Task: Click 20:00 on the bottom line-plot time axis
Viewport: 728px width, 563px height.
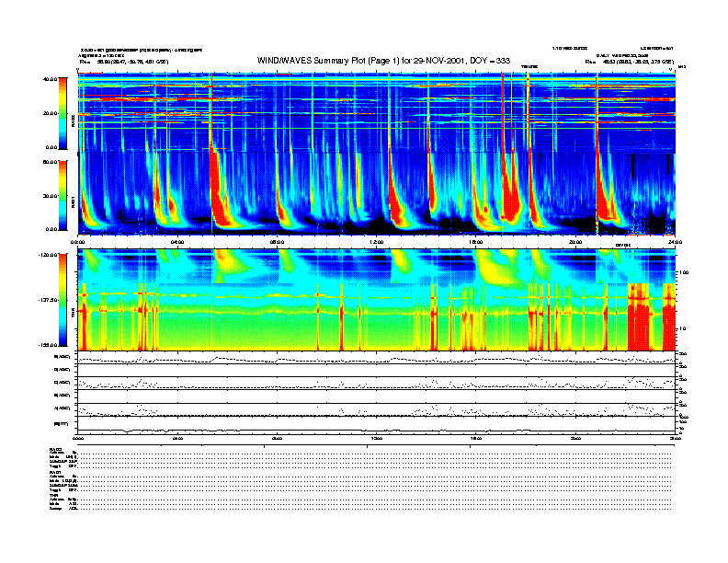Action: click(575, 438)
